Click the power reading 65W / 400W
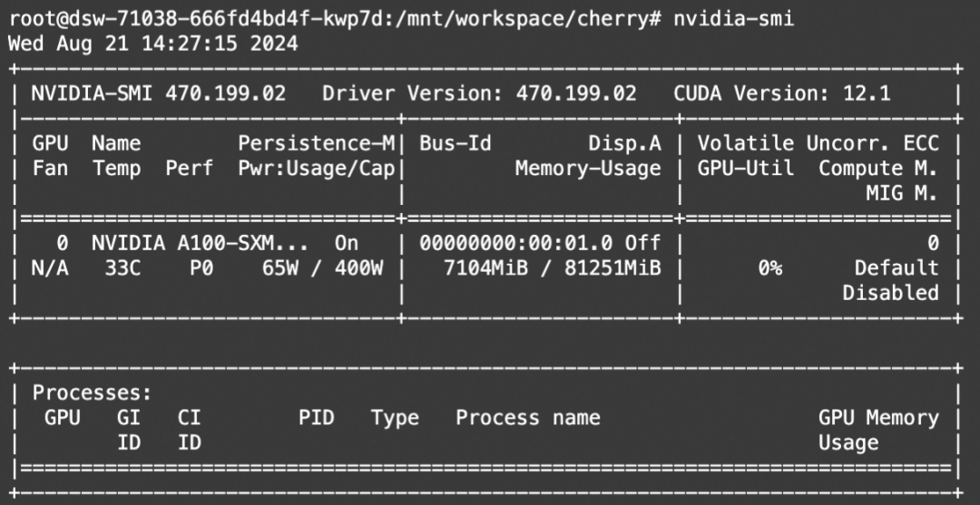 (x=322, y=268)
